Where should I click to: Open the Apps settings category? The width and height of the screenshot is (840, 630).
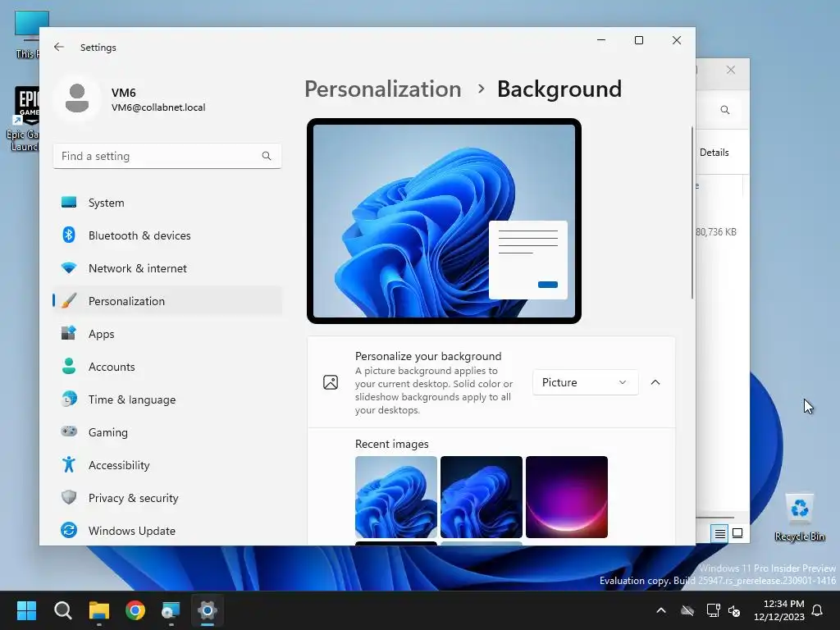pos(167,334)
